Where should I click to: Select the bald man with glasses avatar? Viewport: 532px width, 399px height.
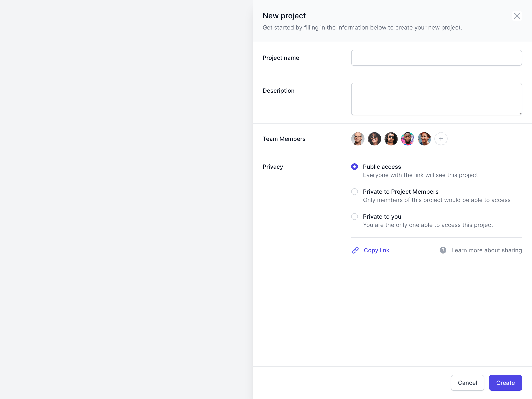(x=358, y=139)
